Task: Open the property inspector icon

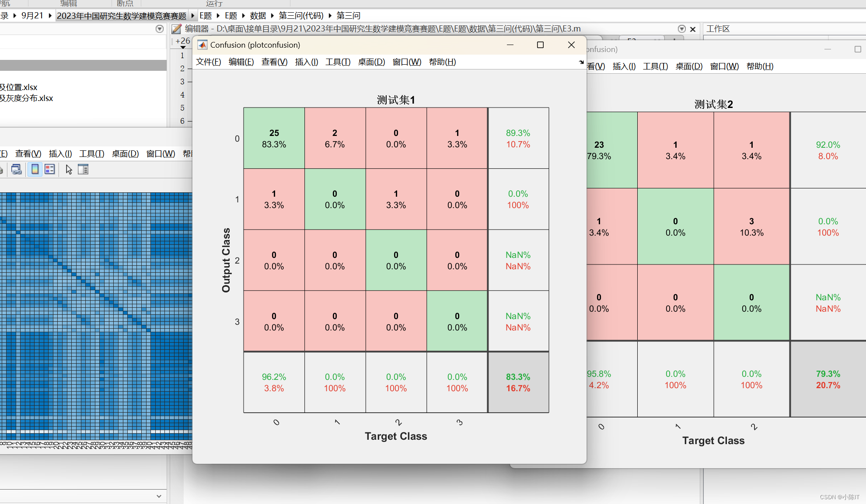Action: (83, 170)
